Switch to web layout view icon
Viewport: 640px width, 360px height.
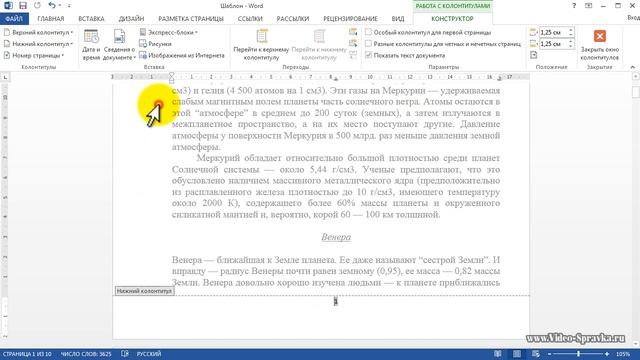pyautogui.click(x=536, y=354)
